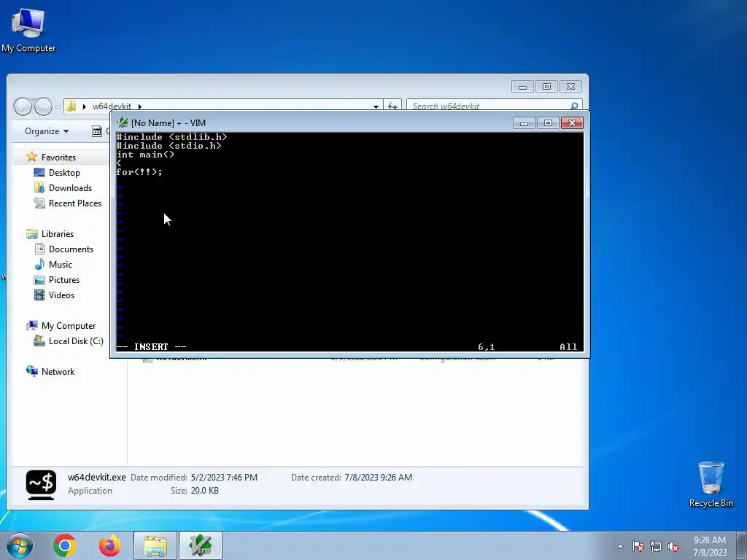Click Show desktop button at taskbar end
Viewport: 747px width, 560px height.
click(x=742, y=545)
